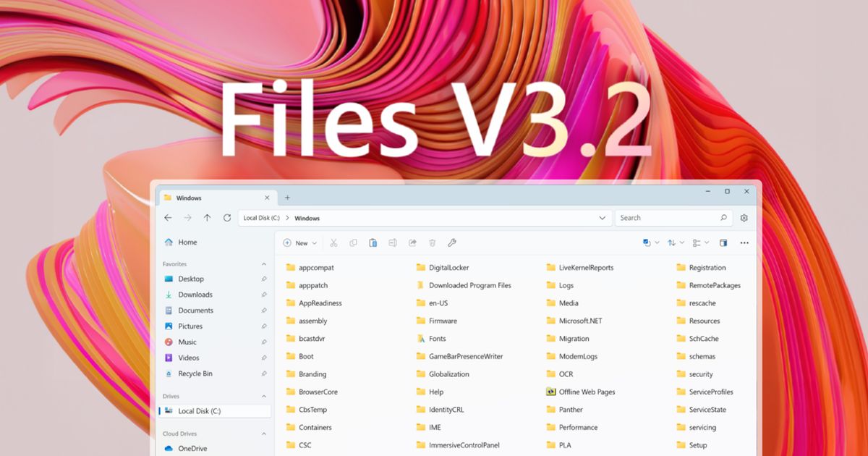Expand path chevron after Local Disk (C:)
This screenshot has height=456, width=868.
[x=287, y=218]
